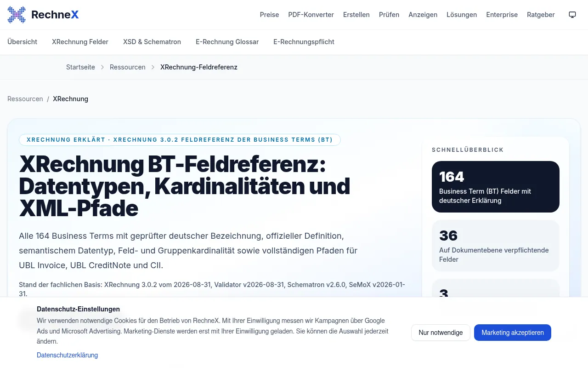Viewport: 588px width, 368px height.
Task: Follow the Startseite breadcrumb link
Action: pyautogui.click(x=80, y=67)
